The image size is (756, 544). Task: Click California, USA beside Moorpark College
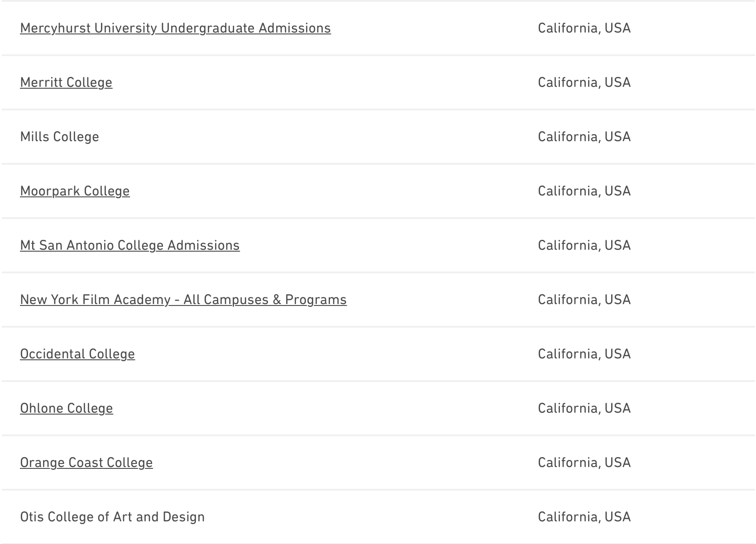pos(584,191)
